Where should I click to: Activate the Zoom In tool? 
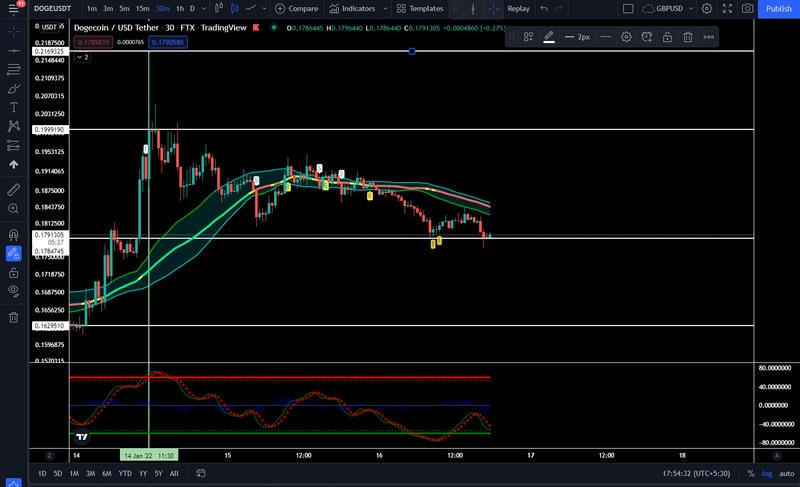tap(14, 209)
